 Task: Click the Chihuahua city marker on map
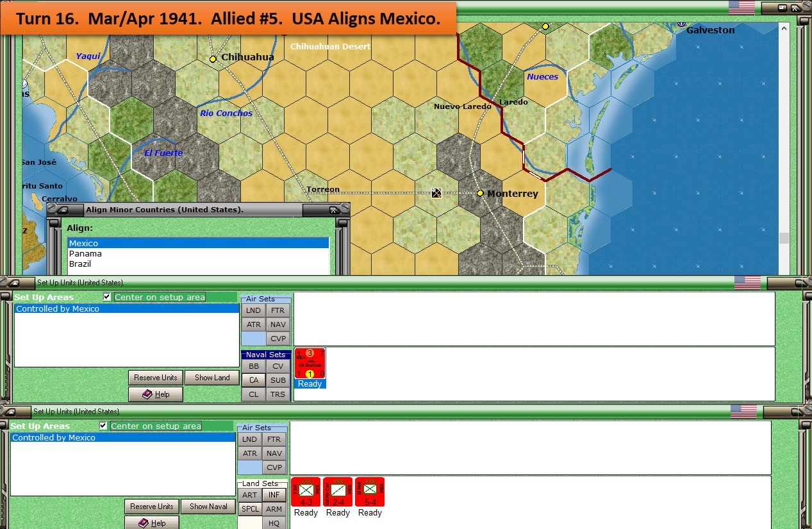click(213, 58)
